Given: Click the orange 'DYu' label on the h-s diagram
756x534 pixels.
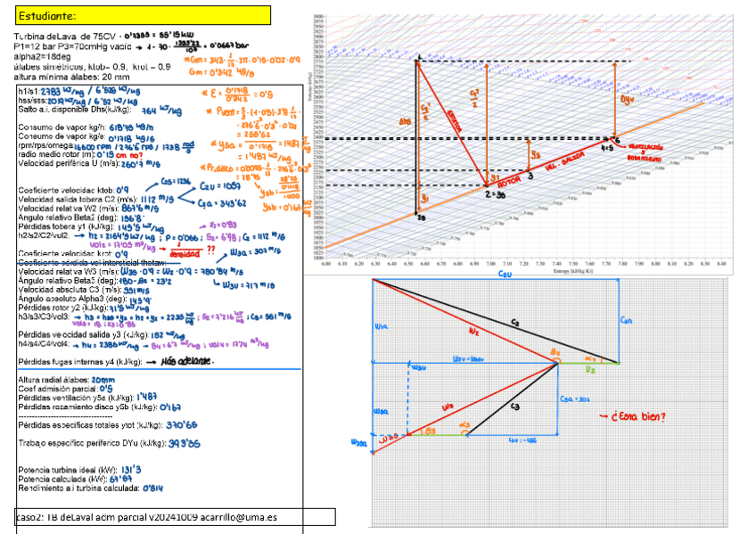Looking at the screenshot, I should (x=627, y=100).
